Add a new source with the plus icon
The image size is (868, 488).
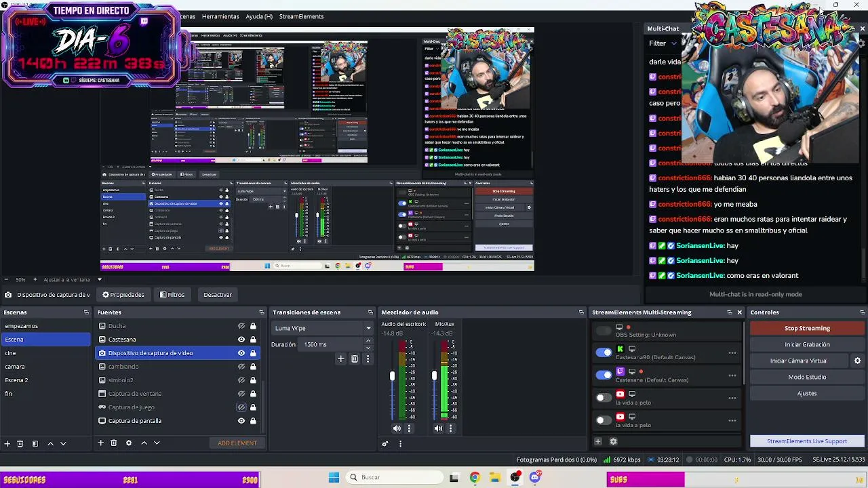100,443
